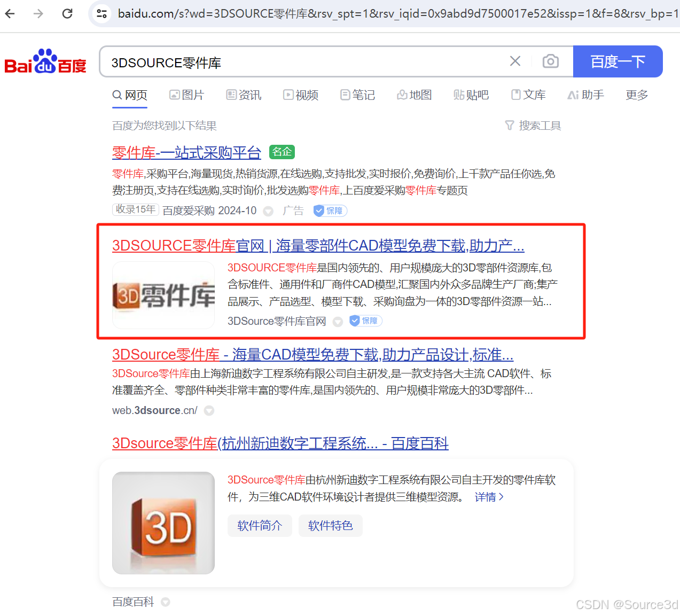Open the 笔记 tab
The width and height of the screenshot is (680, 616).
coord(358,95)
